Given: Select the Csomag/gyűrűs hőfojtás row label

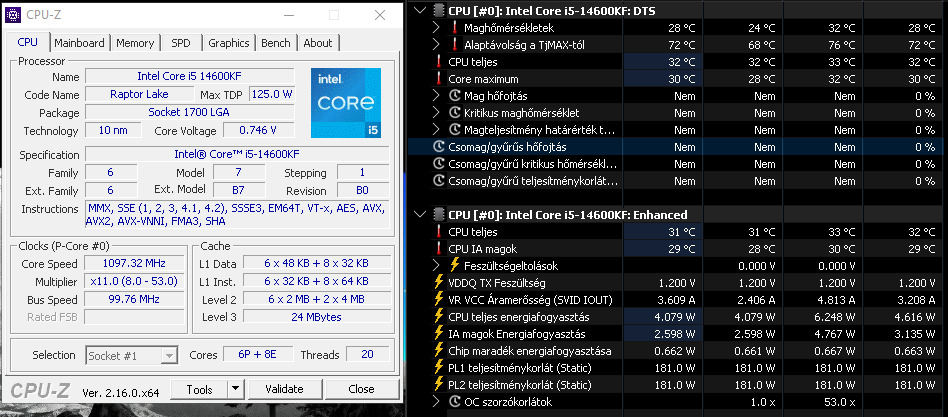Looking at the screenshot, I should point(507,147).
